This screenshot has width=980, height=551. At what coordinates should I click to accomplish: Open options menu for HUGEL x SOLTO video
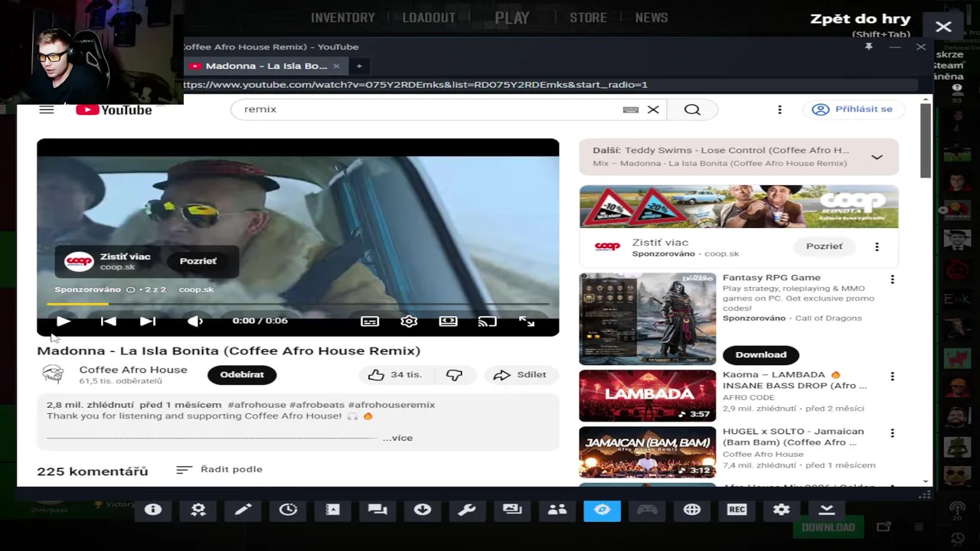pos(892,433)
